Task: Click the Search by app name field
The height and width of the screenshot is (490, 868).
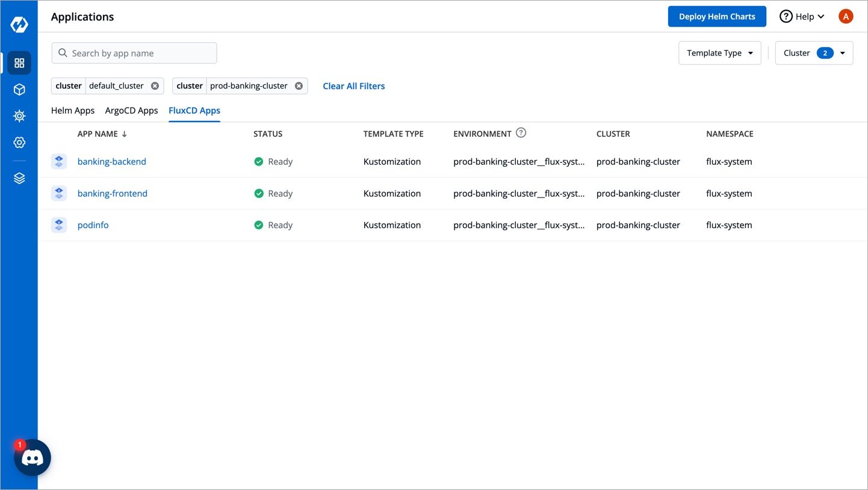Action: [134, 53]
